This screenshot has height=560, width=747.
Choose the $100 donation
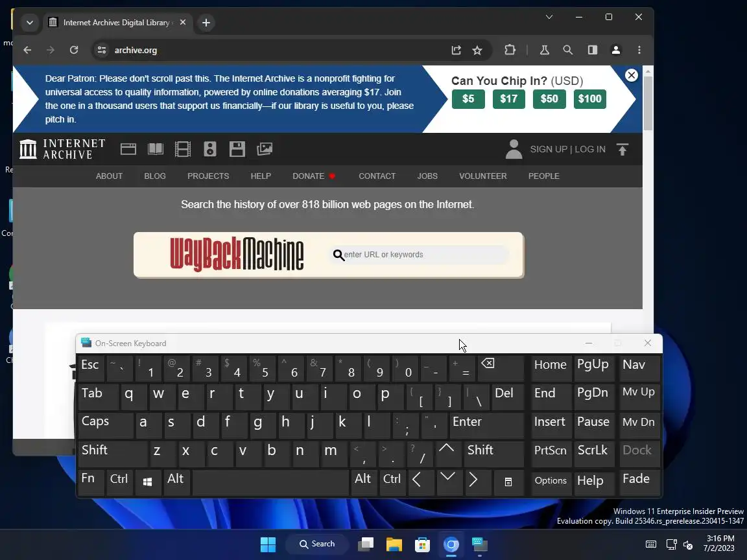point(590,99)
